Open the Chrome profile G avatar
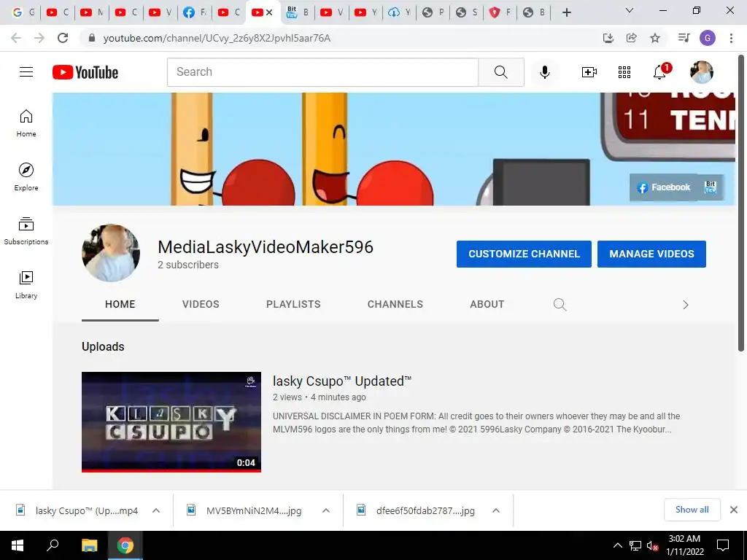 pos(708,38)
